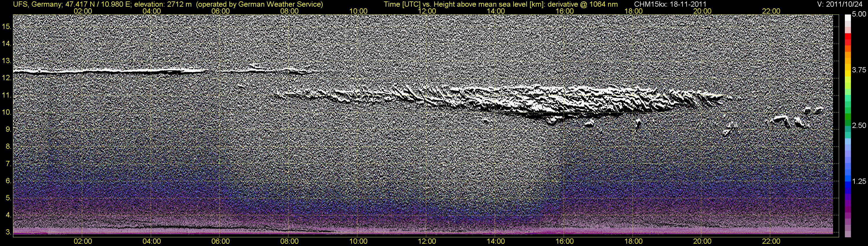Click the 2.50 colorbar scale label
This screenshot has width=868, height=246.
click(x=859, y=125)
